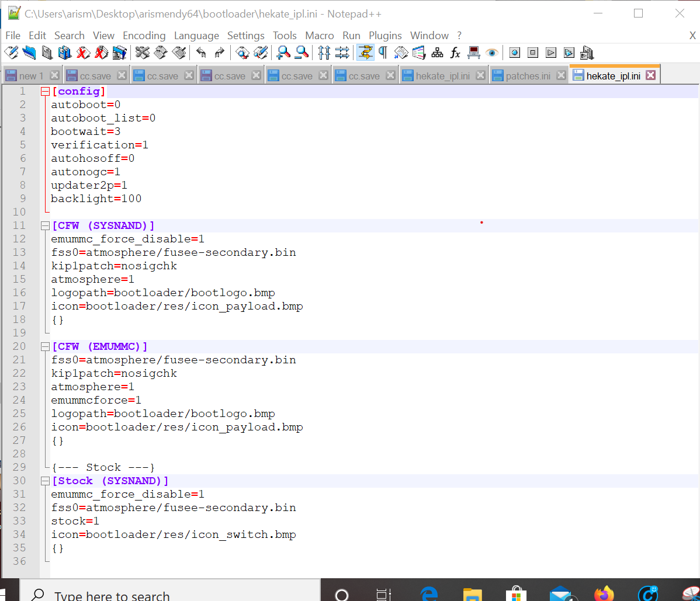Click the Start Recording macro icon
The height and width of the screenshot is (601, 700).
515,53
